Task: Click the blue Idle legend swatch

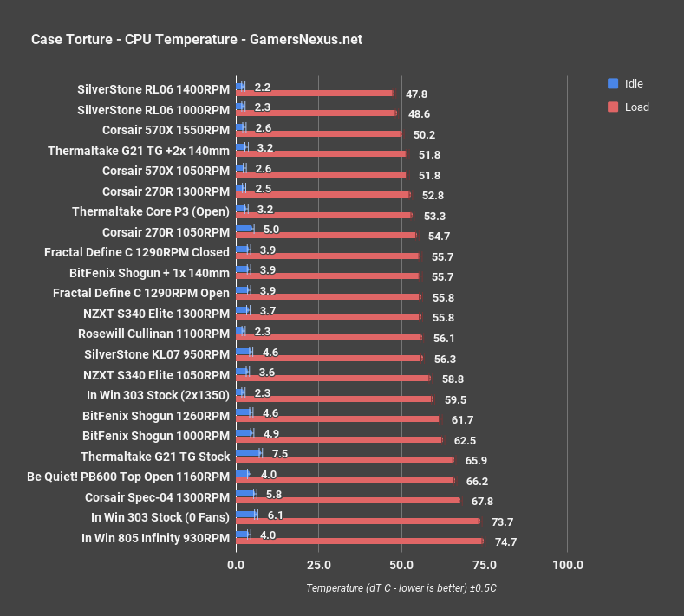Action: point(613,83)
